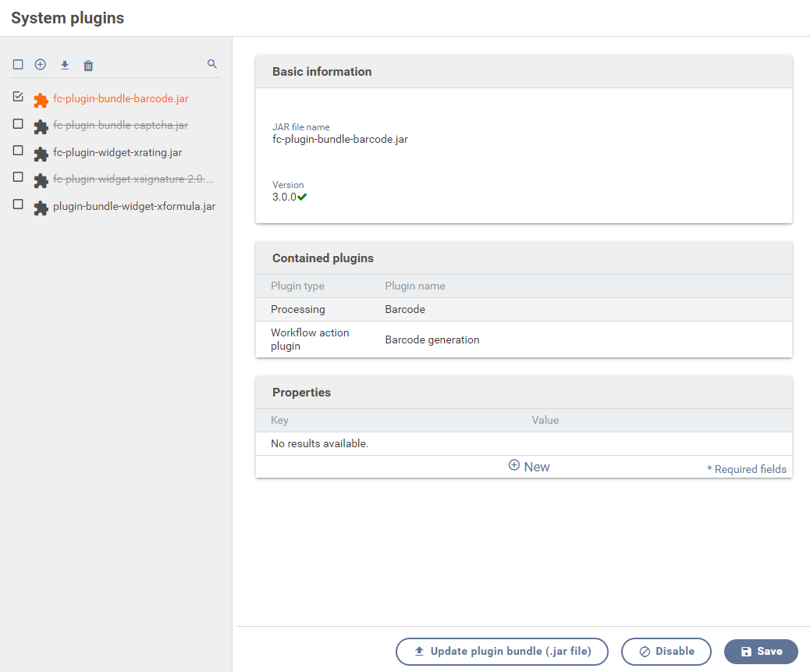Click the xformula plugin puzzle icon
Viewport: 810px width, 672px height.
pyautogui.click(x=41, y=208)
